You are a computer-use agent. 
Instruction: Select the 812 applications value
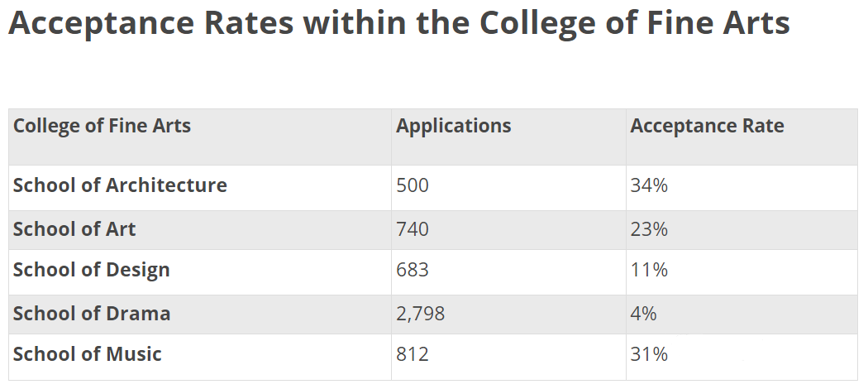[413, 355]
